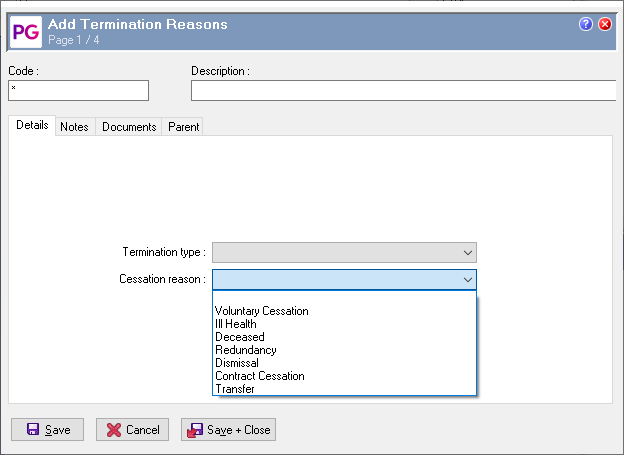Pick Redundancy from the dropdown list
Image resolution: width=624 pixels, height=455 pixels.
click(246, 350)
